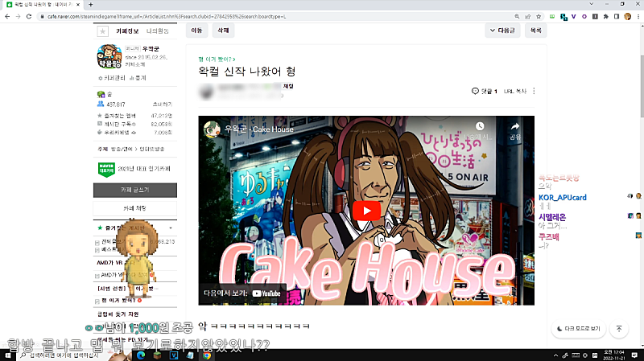Open Microsoft Edge from the taskbar
The image size is (644, 361).
(x=141, y=355)
